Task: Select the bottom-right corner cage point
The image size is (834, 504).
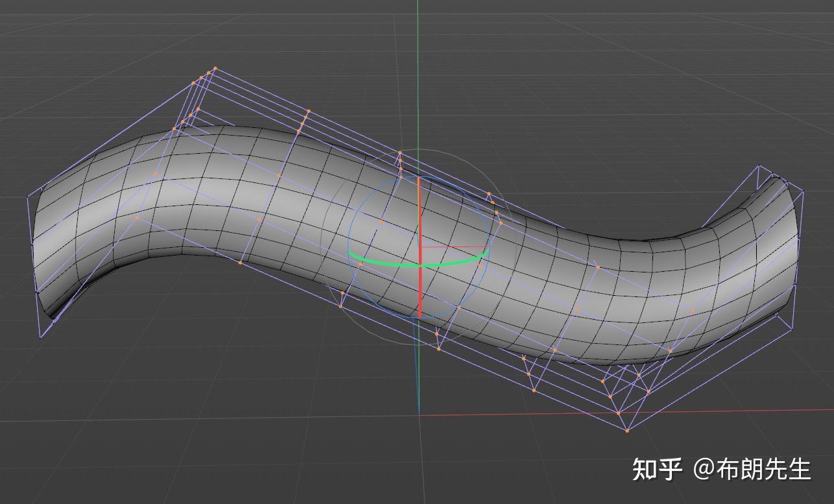Action: [628, 429]
